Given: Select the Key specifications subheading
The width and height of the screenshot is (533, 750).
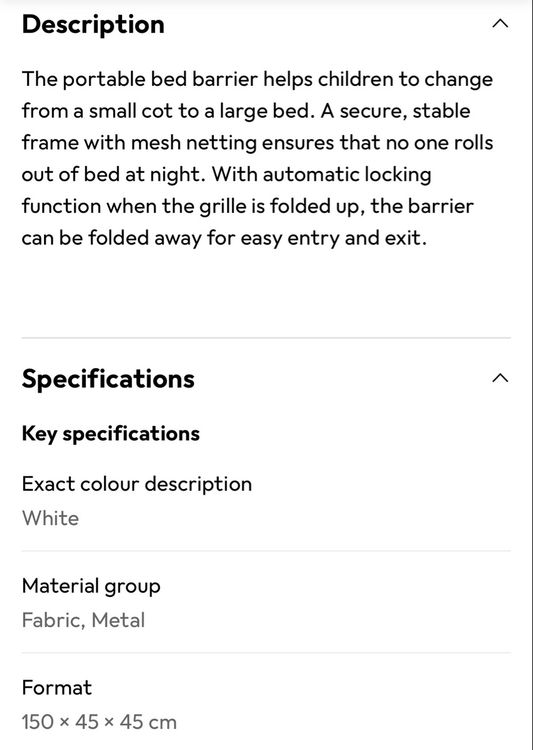Looking at the screenshot, I should 111,434.
